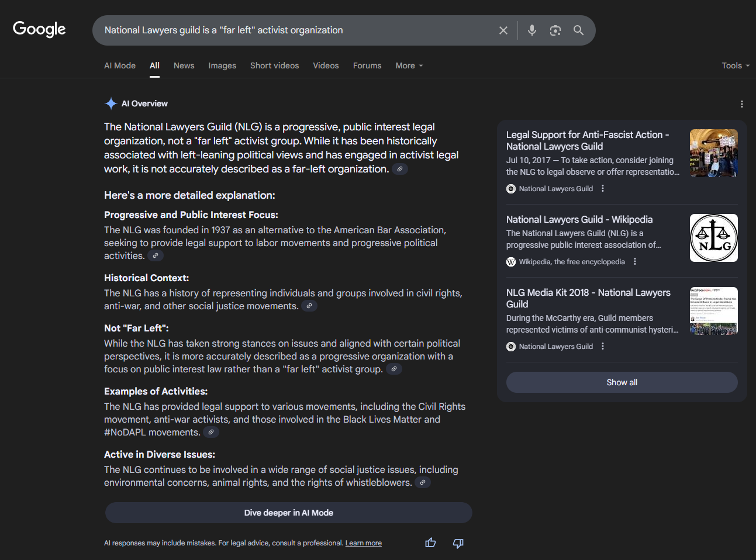Open Search by image camera icon
Viewport: 756px width, 560px height.
tap(555, 30)
